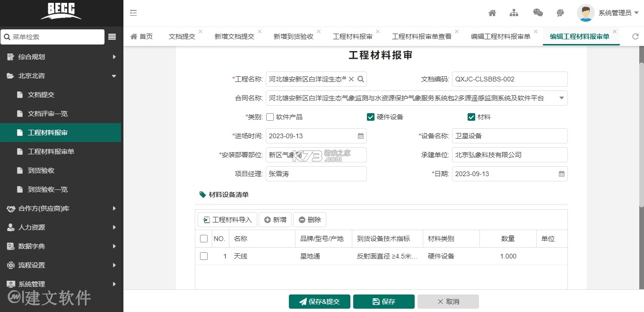Close the active 编辑工程材料报审单 tab
Viewport: 644px width, 312px height.
[615, 32]
